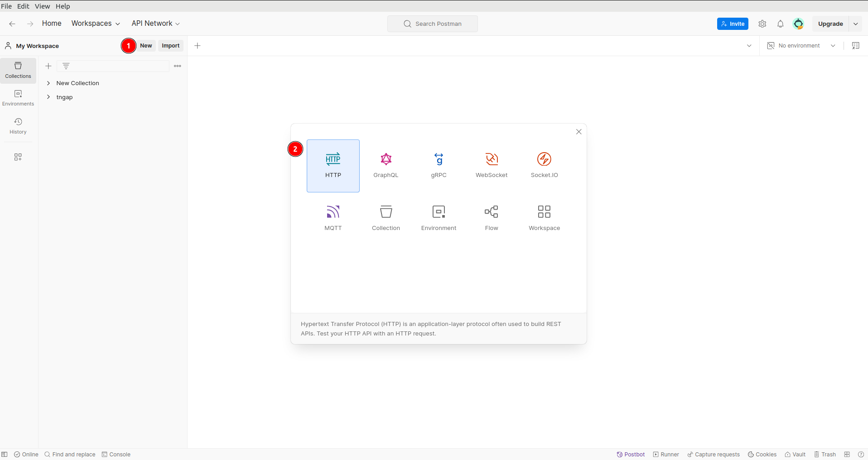The height and width of the screenshot is (460, 868).
Task: Open the user avatar menu
Action: [798, 24]
